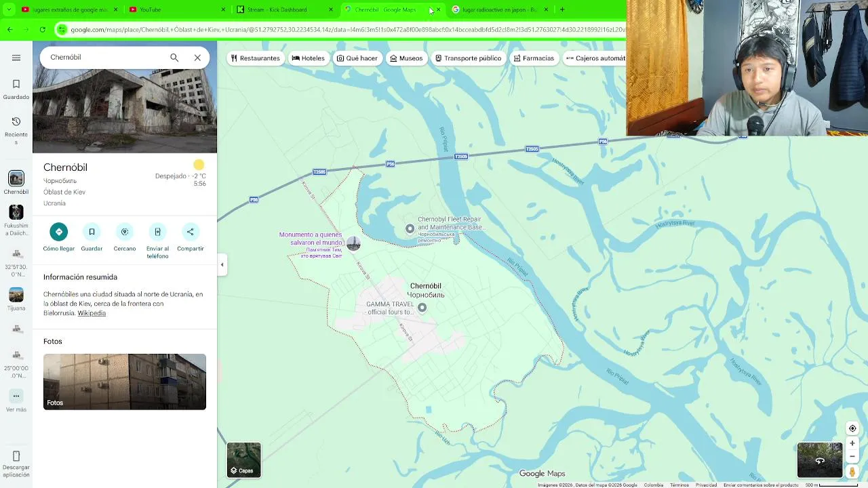Close the Chernóbil - Google Maps tab
This screenshot has height=488, width=868.
click(x=438, y=9)
